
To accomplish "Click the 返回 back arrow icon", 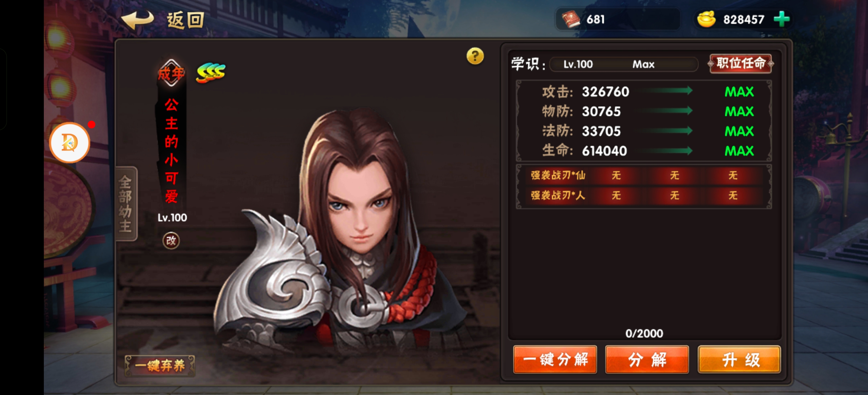I will [138, 19].
